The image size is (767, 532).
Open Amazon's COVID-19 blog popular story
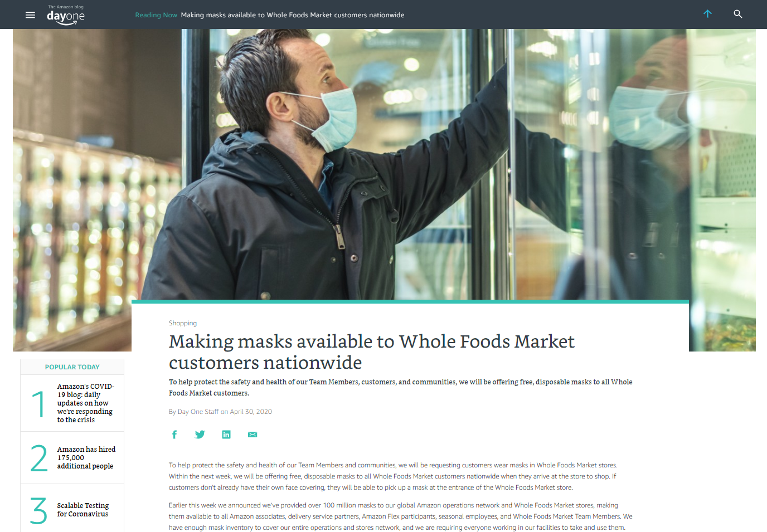(86, 403)
